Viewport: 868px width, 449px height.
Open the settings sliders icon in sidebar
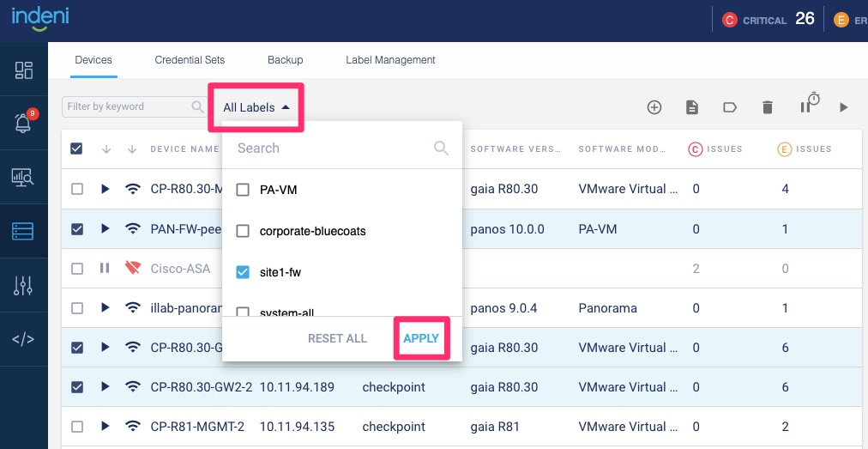point(23,286)
